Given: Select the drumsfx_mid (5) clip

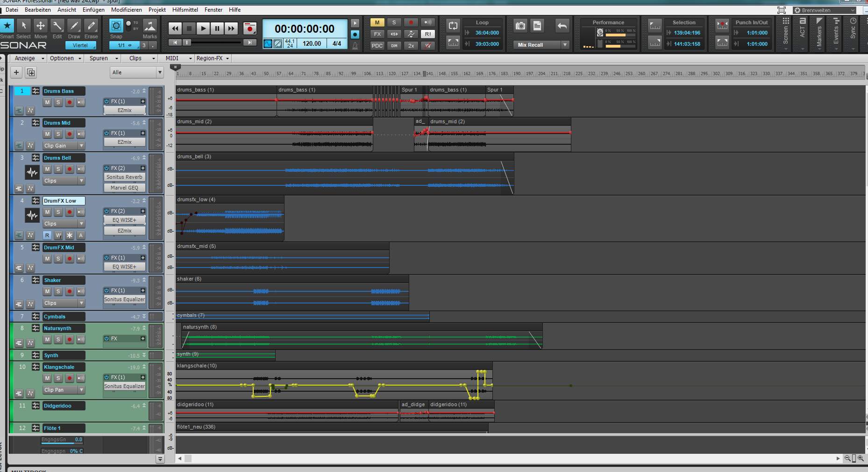Looking at the screenshot, I should (282, 258).
